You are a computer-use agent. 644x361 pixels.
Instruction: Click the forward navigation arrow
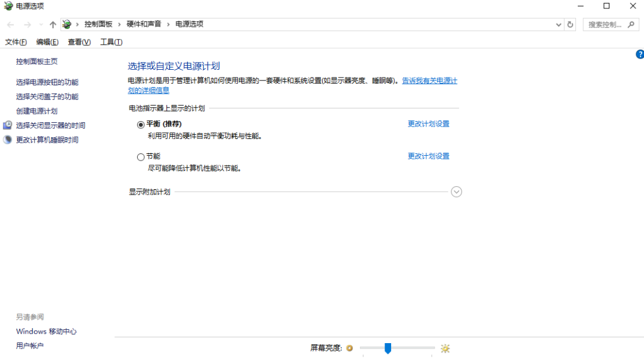tap(27, 24)
